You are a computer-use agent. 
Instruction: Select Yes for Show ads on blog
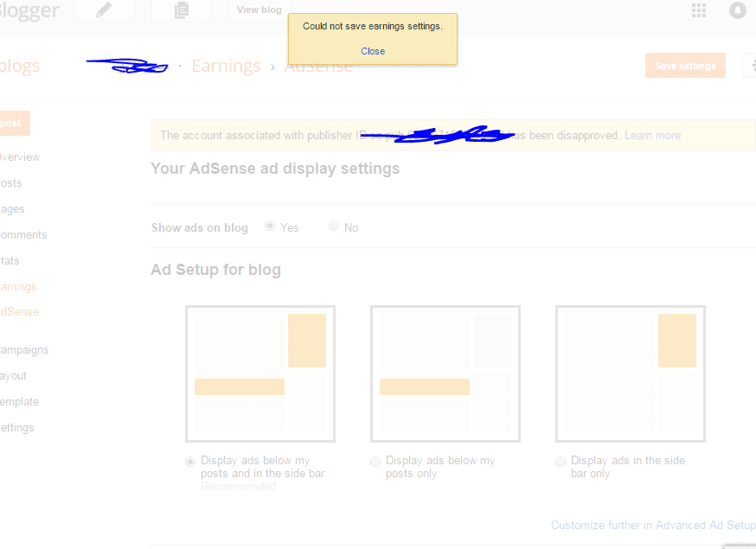click(270, 226)
